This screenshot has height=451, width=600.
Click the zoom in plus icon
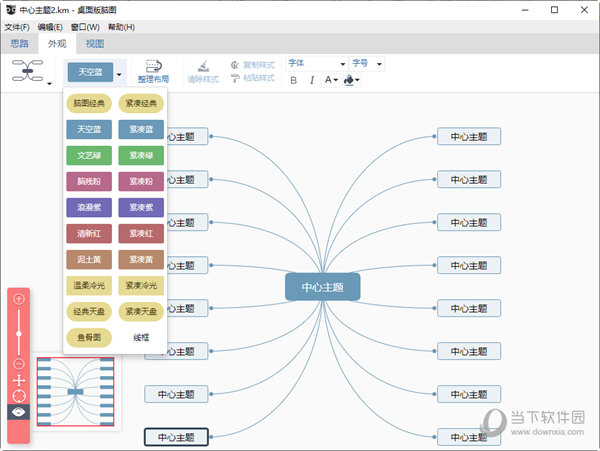tap(19, 299)
